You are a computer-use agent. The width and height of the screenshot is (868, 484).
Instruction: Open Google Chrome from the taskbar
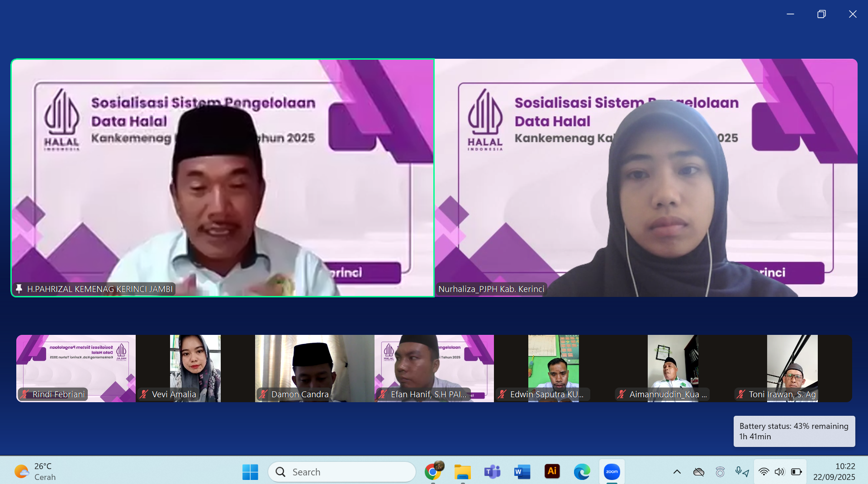pos(433,472)
